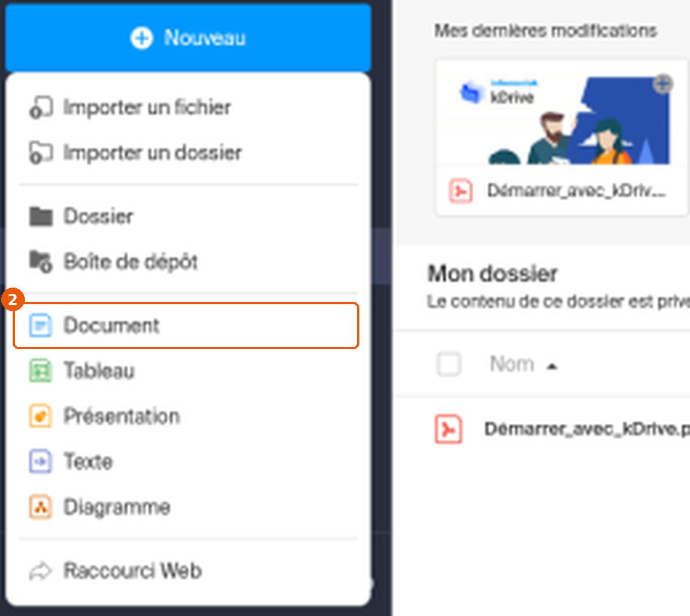Click the file upload icon beside Importer un fichier
Viewport: 690px width, 616px height.
41,108
